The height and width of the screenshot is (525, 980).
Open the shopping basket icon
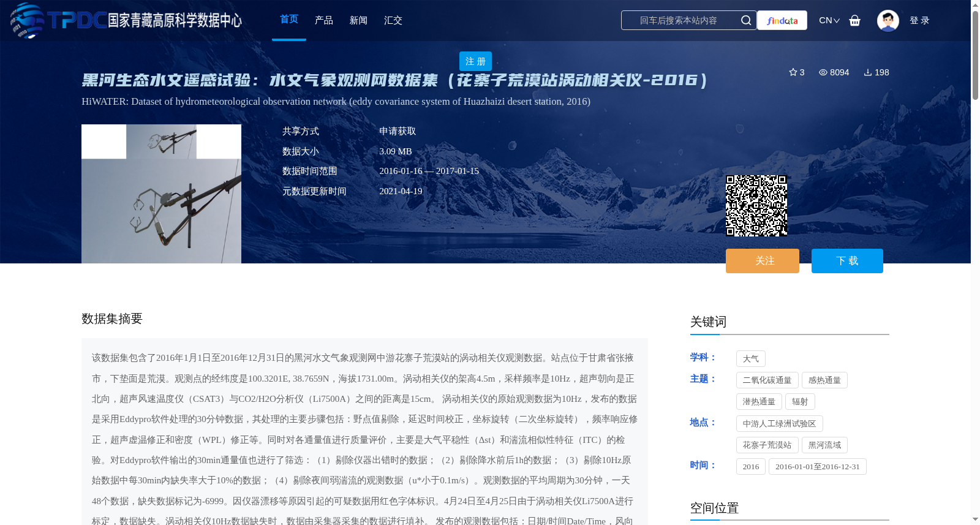pyautogui.click(x=854, y=20)
